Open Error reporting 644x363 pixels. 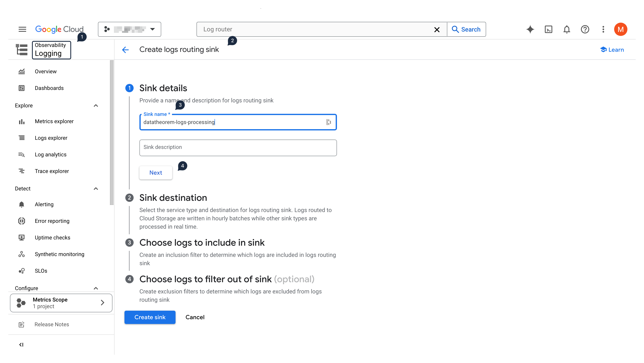52,221
